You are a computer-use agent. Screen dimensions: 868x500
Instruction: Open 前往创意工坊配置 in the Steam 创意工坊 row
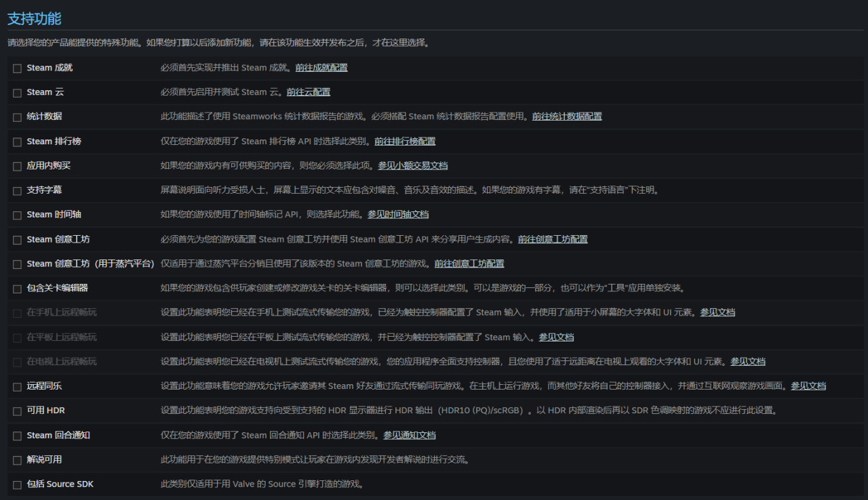[x=553, y=239]
